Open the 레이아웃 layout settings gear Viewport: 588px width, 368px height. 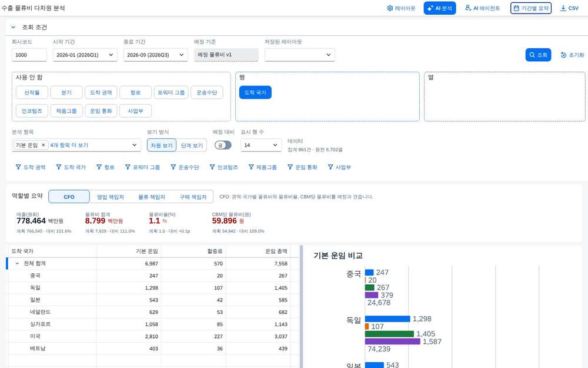401,8
